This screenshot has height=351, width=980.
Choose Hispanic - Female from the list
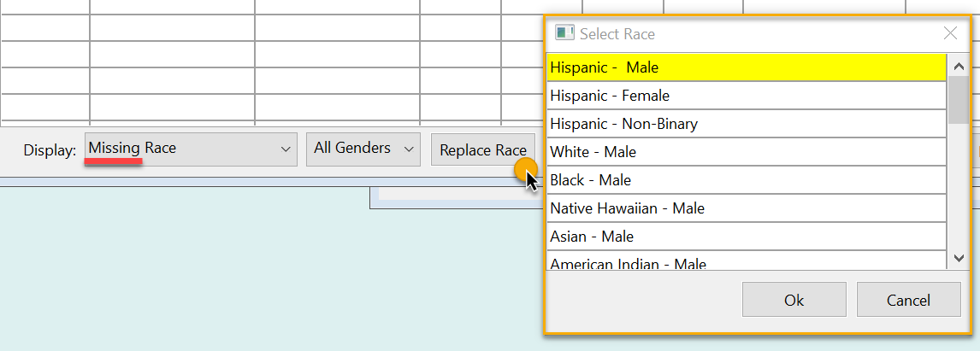point(745,96)
